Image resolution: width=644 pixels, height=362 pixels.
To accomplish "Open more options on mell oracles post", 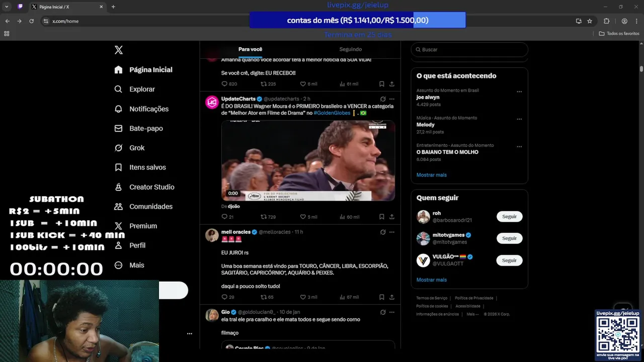I will [x=392, y=232].
